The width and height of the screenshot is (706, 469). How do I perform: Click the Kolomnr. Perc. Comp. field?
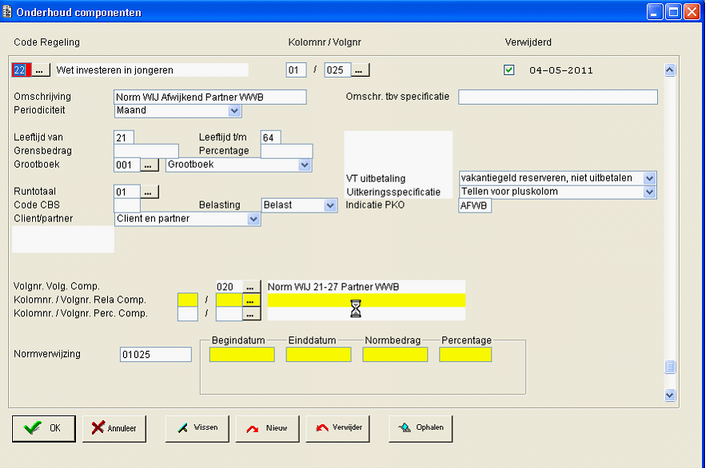point(187,314)
